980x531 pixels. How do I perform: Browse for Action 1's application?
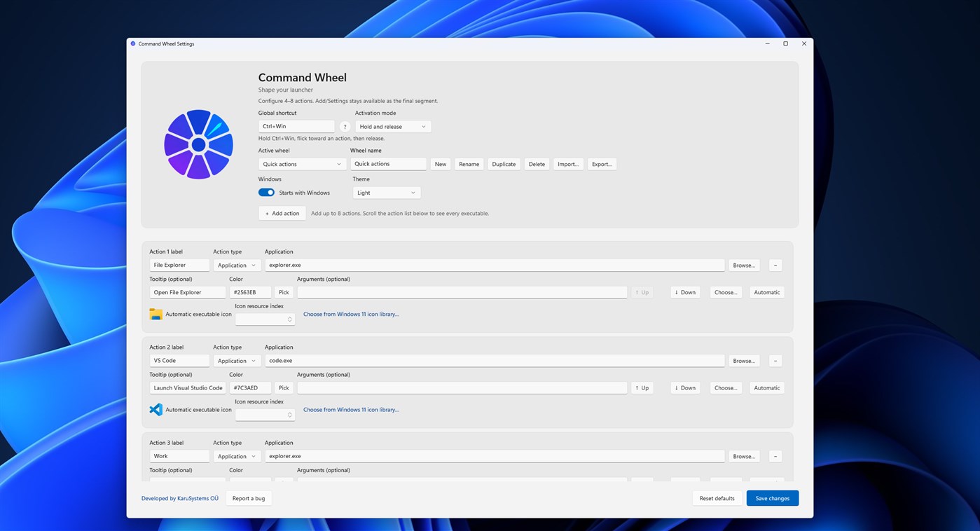pos(744,265)
